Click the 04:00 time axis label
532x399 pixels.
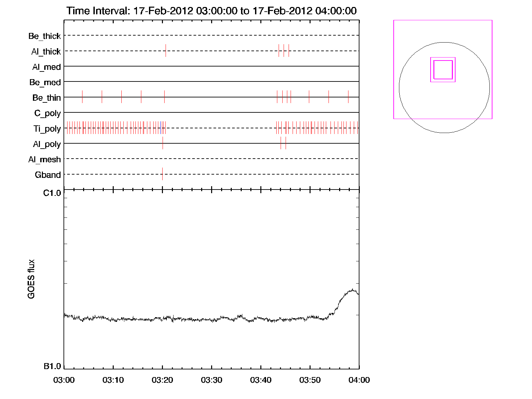click(359, 380)
